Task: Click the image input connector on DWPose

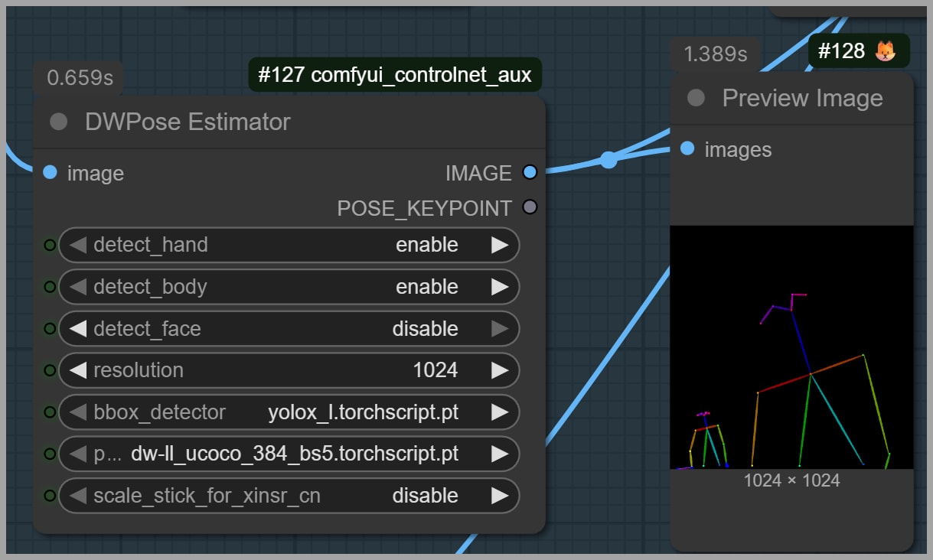Action: pos(51,173)
